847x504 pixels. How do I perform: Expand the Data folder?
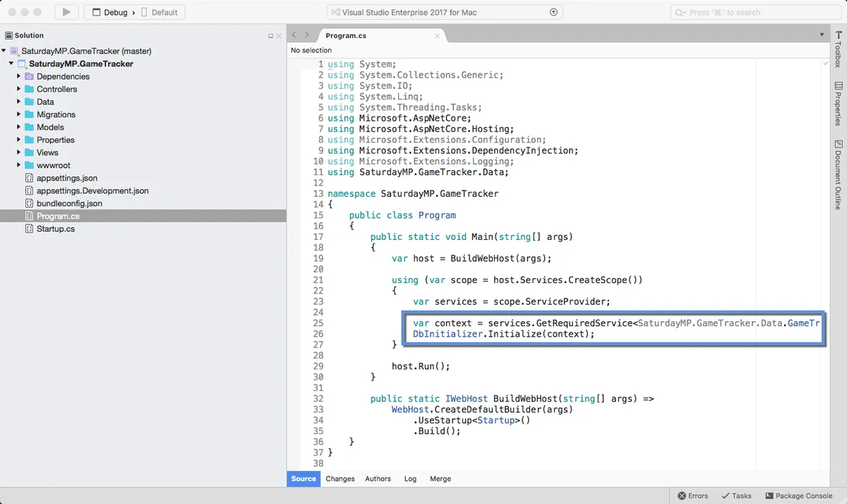click(19, 102)
